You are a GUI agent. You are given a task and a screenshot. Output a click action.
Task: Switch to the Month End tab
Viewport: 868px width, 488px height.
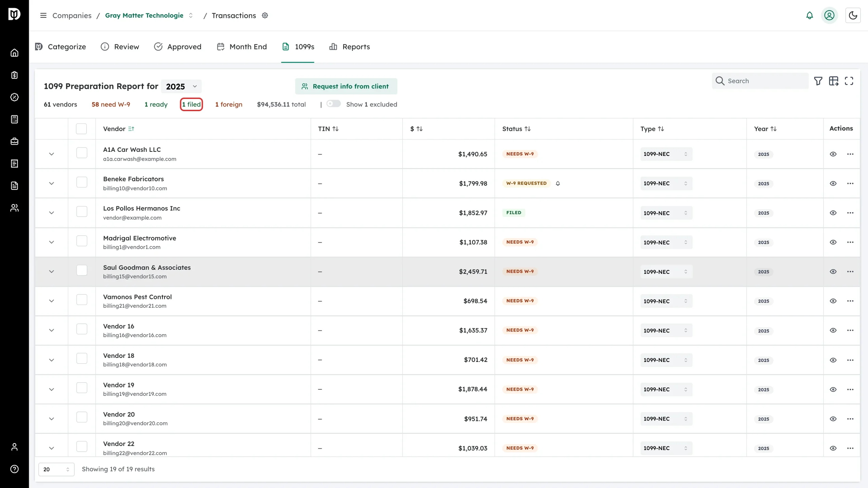[242, 47]
